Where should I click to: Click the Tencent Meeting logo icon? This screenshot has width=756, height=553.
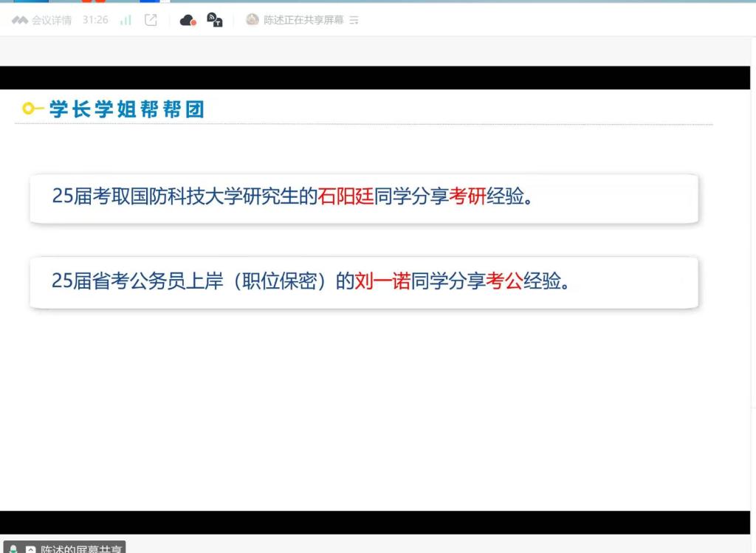tap(19, 21)
